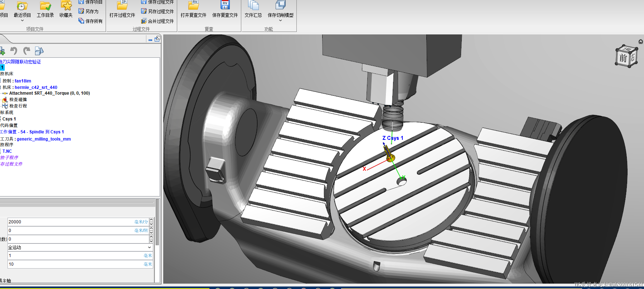Screen dimensions: 644x289
Task: Select generic_milling_tools_mm tooling item
Action: [x=44, y=139]
